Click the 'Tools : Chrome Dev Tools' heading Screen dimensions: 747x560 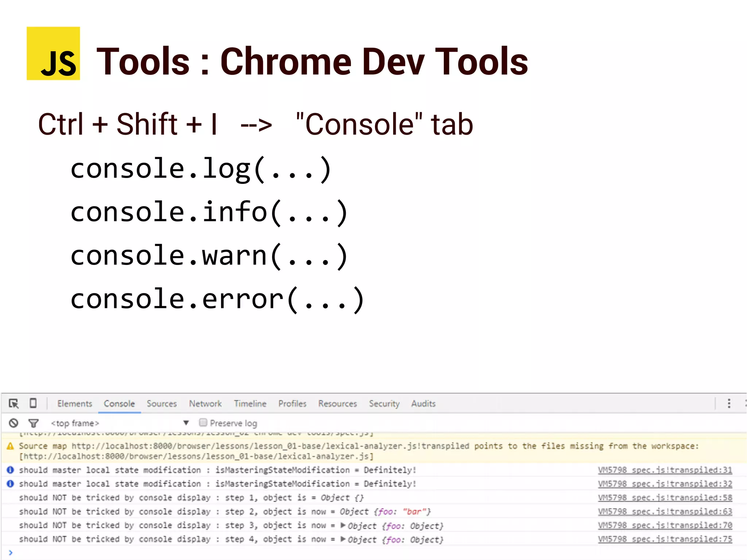312,61
